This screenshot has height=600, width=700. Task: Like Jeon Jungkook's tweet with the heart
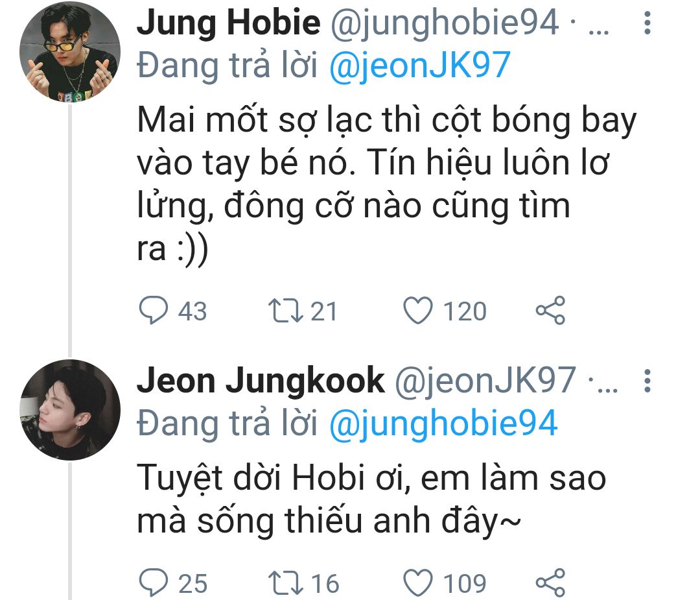tap(418, 582)
